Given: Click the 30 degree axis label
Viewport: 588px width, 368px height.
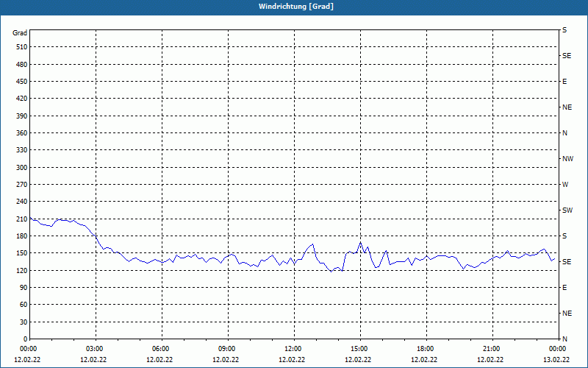Looking at the screenshot, I should pyautogui.click(x=24, y=322).
